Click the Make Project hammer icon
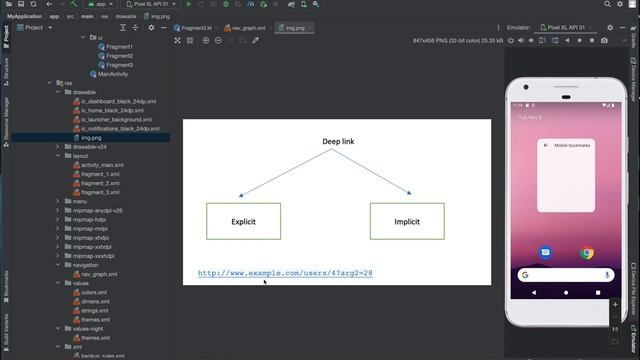 pyautogui.click(x=74, y=4)
